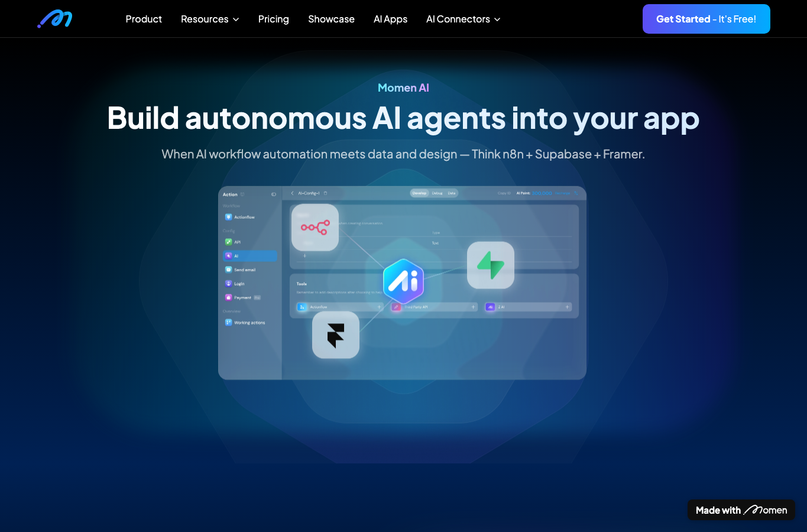Viewport: 807px width, 532px height.
Task: Add the Z AI tool plus icon
Action: [567, 307]
